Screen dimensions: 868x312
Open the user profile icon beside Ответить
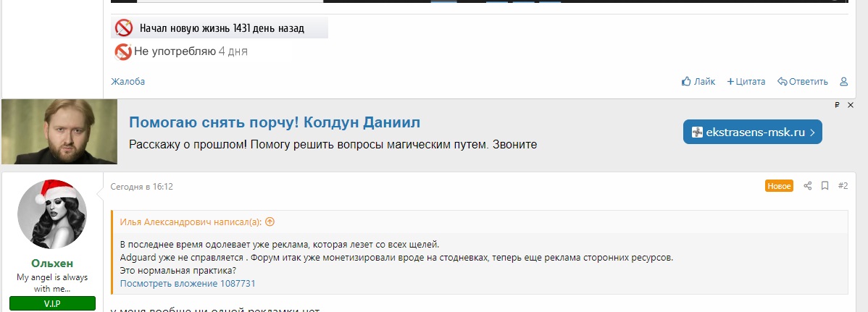pyautogui.click(x=843, y=81)
